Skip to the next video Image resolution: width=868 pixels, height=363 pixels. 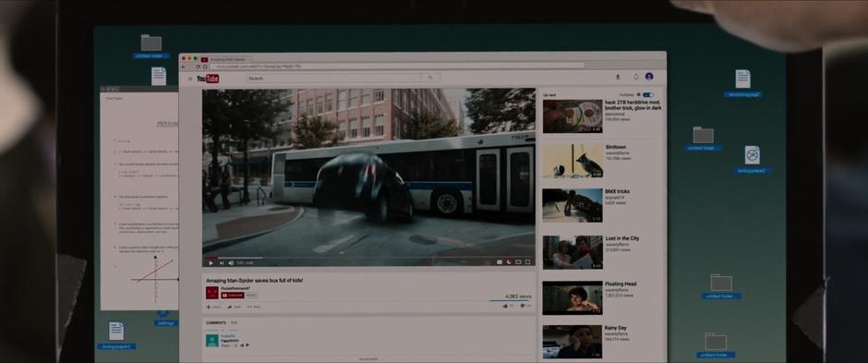[222, 263]
